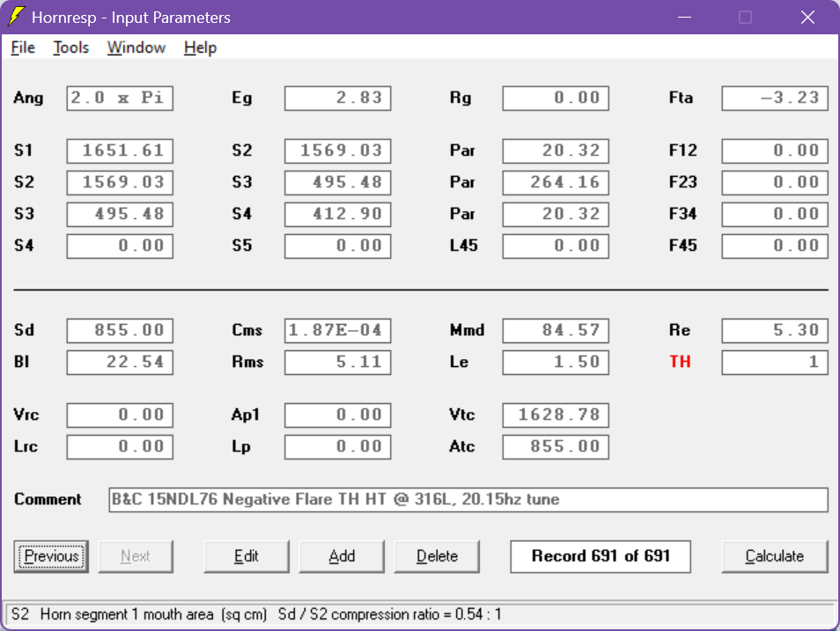Click the Record 691 of 691 box
This screenshot has height=631, width=840.
point(601,556)
